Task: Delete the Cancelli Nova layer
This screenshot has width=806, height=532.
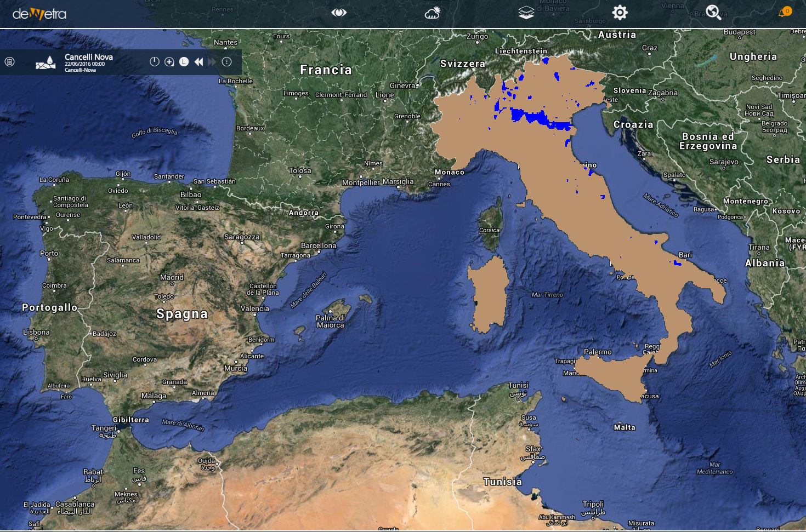Action: (9, 62)
